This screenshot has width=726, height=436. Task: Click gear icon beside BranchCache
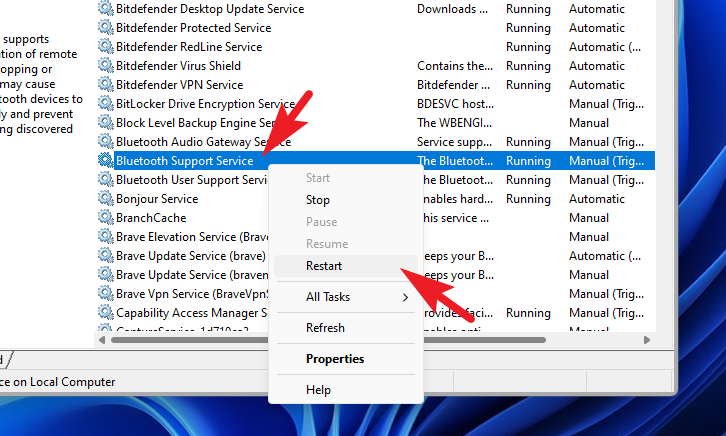[106, 217]
